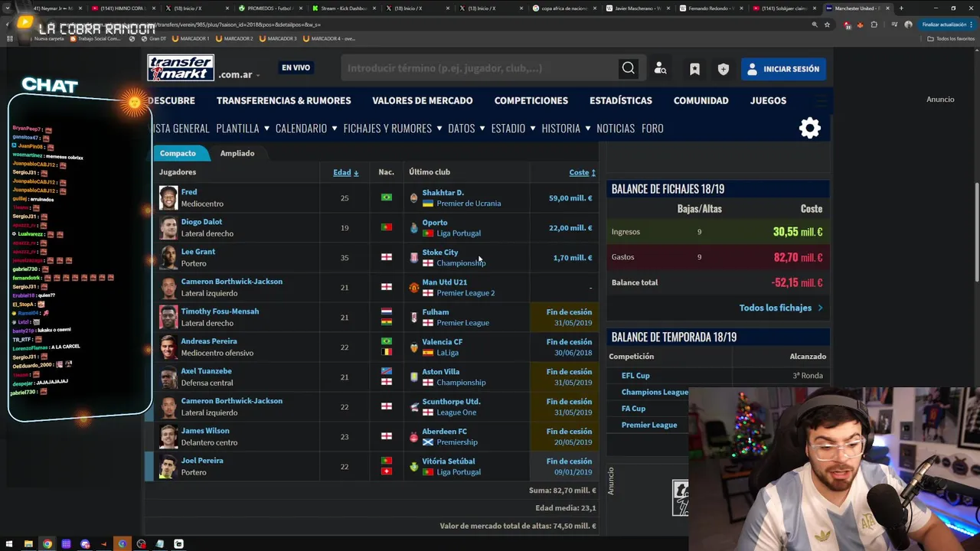Switch to the Ampliado tab

[x=237, y=153]
